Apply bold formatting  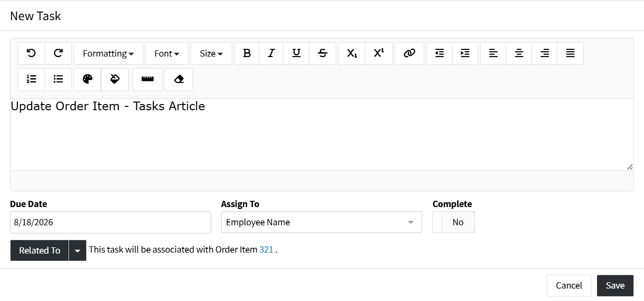[x=247, y=53]
